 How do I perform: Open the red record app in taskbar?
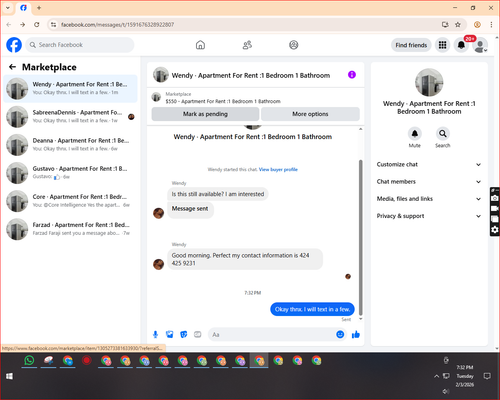pyautogui.click(x=87, y=360)
